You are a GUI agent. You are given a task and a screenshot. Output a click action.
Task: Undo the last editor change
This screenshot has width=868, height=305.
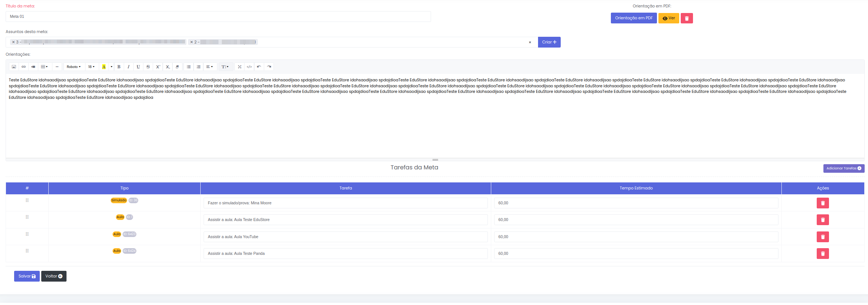259,67
